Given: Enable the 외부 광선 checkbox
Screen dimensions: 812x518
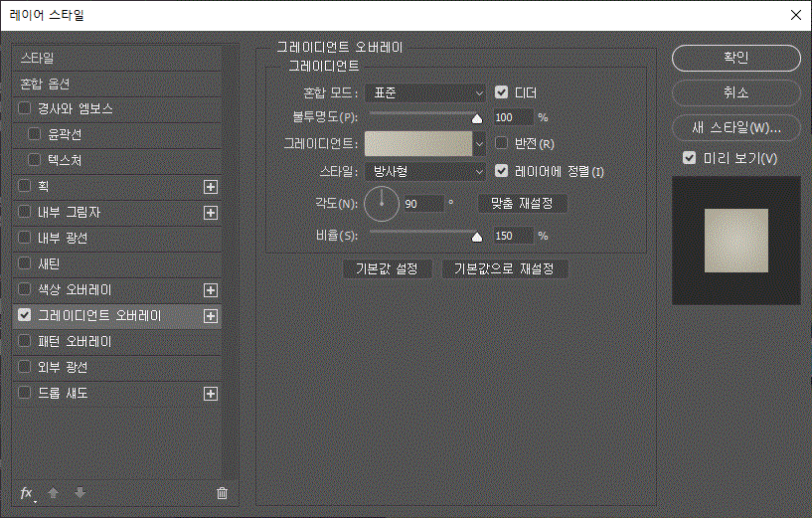Looking at the screenshot, I should pos(24,367).
